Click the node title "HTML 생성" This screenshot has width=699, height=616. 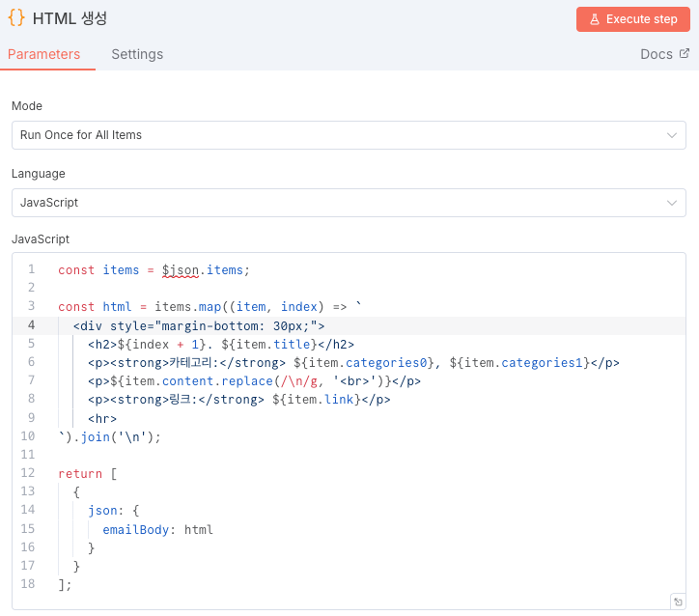[70, 19]
